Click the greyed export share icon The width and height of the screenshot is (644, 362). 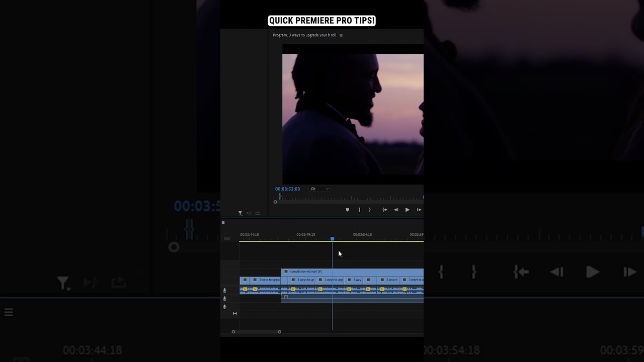[x=258, y=213]
